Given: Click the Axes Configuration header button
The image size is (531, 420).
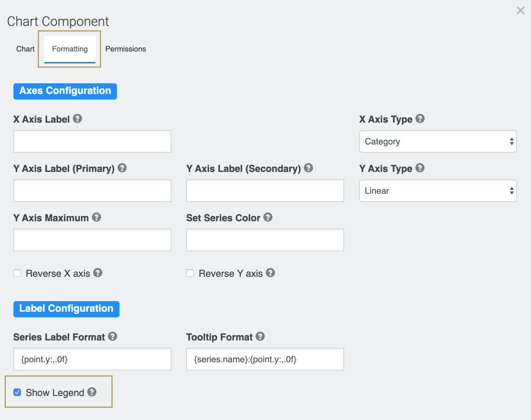Looking at the screenshot, I should pyautogui.click(x=65, y=91).
